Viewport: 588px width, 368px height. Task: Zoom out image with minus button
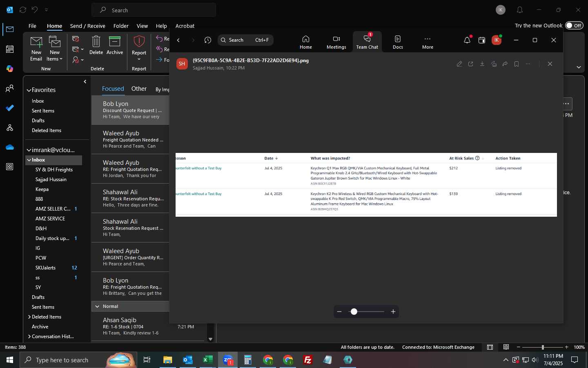click(x=339, y=312)
